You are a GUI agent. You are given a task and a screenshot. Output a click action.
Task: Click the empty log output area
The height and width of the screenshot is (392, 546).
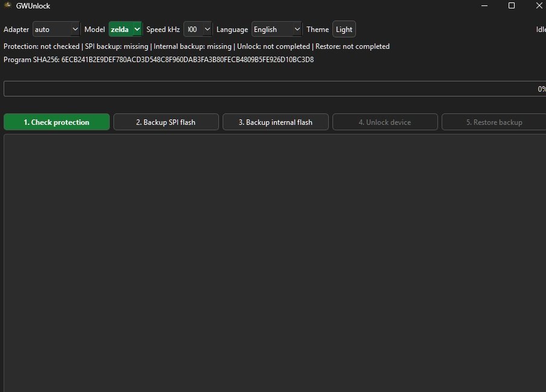[x=275, y=263]
